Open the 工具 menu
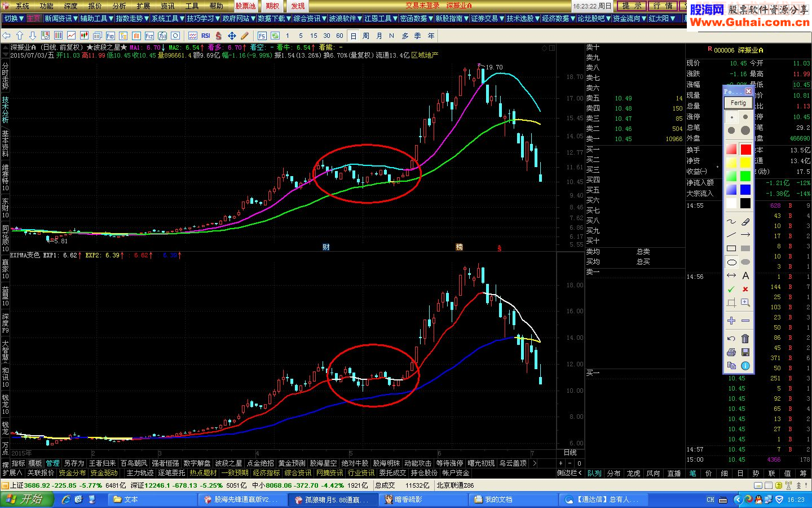The height and width of the screenshot is (508, 812). 192,6
